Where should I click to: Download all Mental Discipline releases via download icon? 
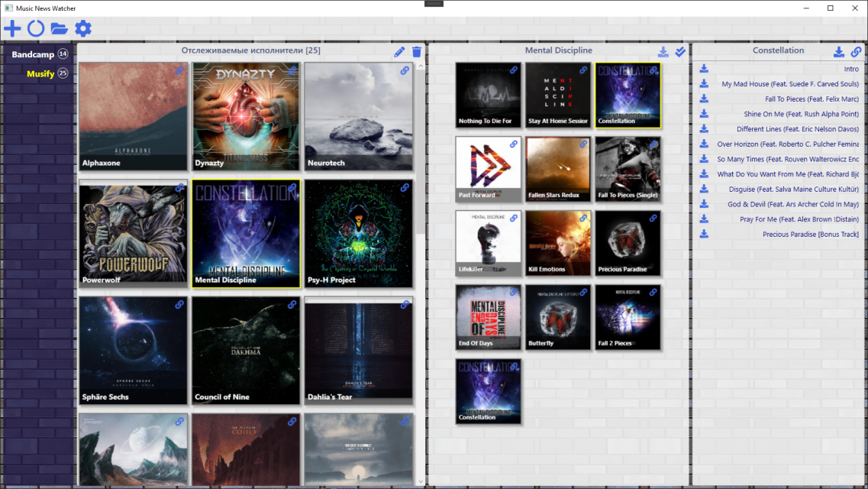[x=663, y=50]
